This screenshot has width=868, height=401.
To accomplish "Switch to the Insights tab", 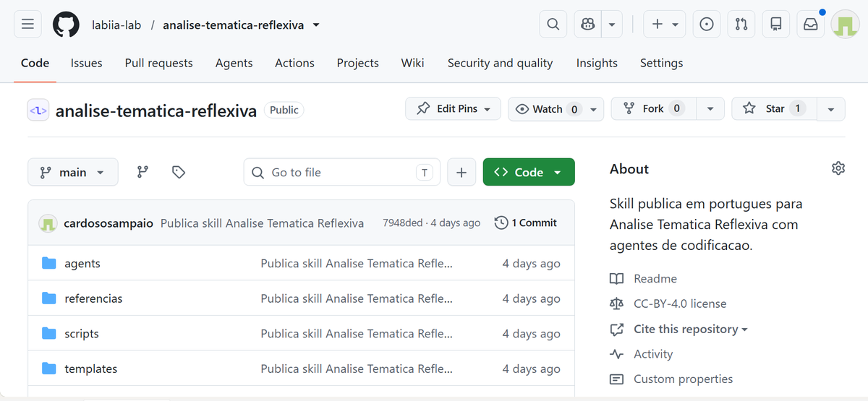I will tap(597, 63).
